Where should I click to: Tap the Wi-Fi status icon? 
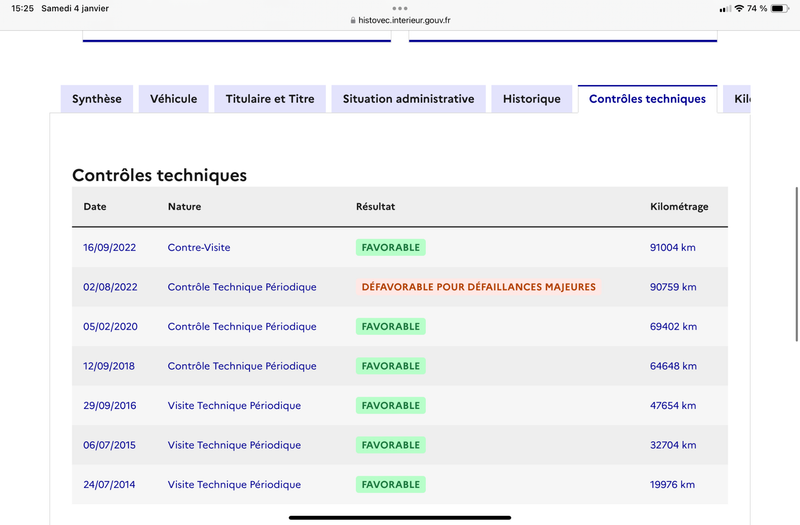[x=739, y=8]
